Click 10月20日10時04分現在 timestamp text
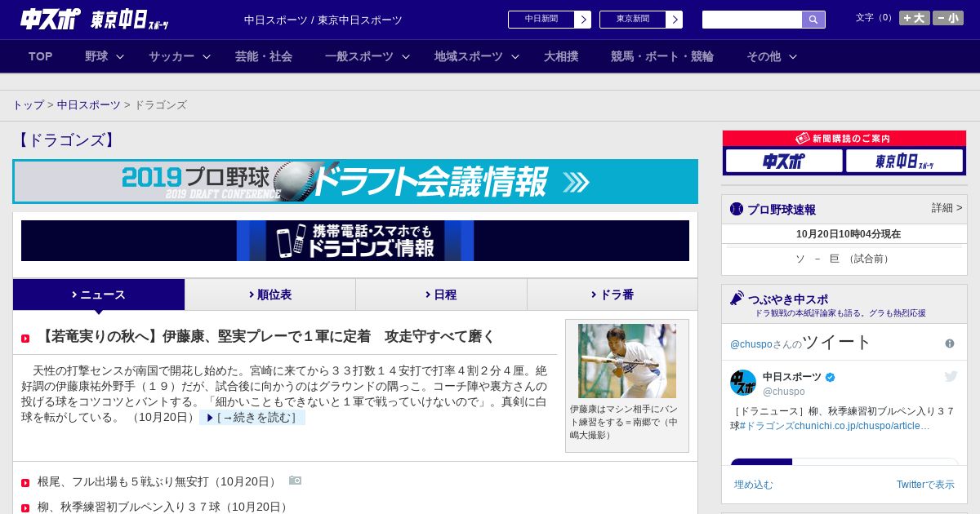 [x=848, y=234]
